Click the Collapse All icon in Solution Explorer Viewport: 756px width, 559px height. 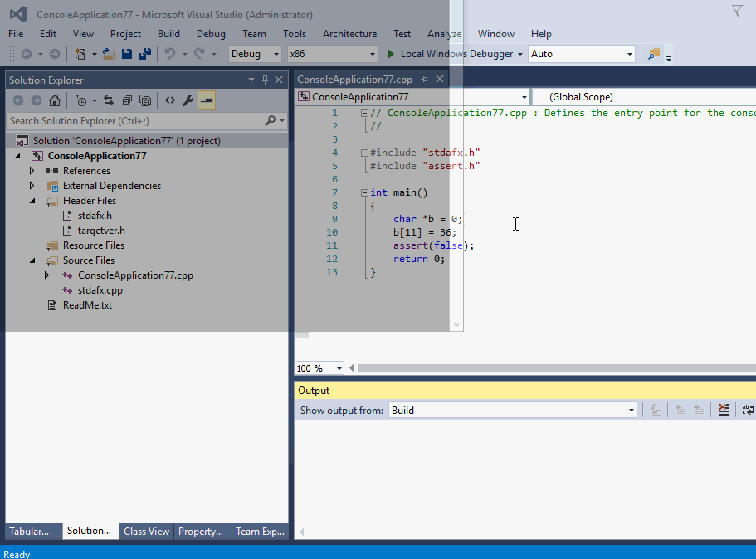click(x=127, y=100)
